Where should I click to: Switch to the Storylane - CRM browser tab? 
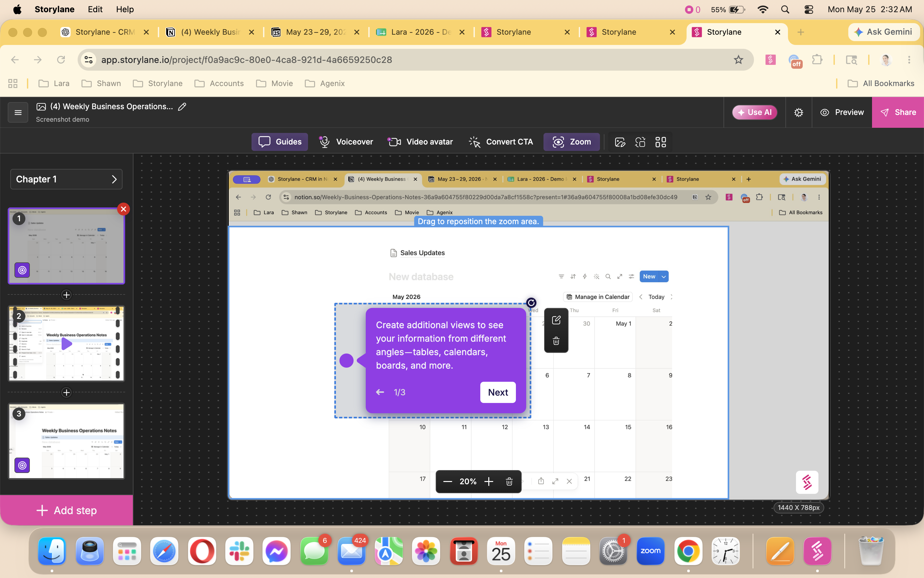[x=105, y=32]
